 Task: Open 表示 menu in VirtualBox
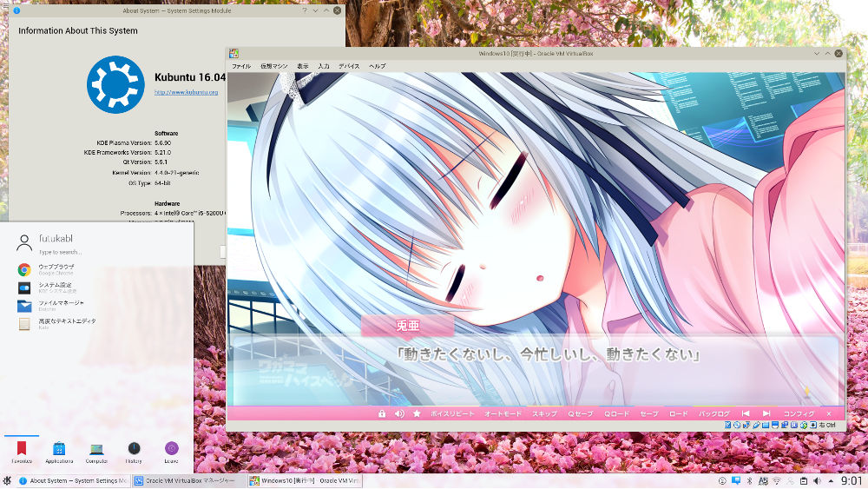click(x=302, y=66)
